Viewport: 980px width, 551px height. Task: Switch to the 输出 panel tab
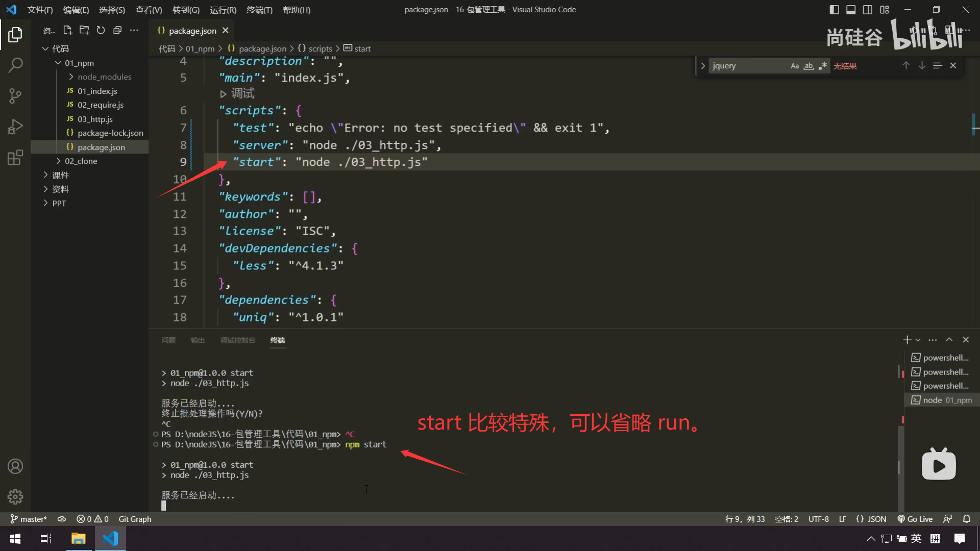[x=198, y=340]
